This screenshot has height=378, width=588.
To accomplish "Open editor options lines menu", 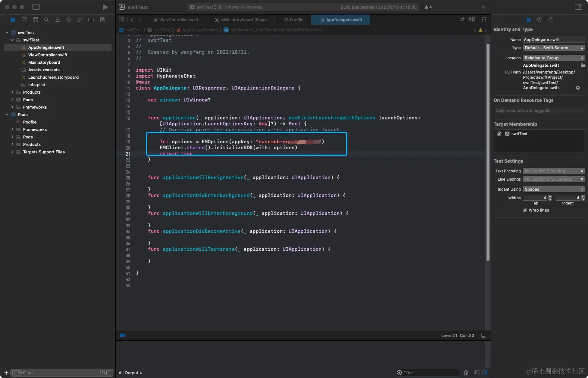I will pyautogui.click(x=472, y=20).
